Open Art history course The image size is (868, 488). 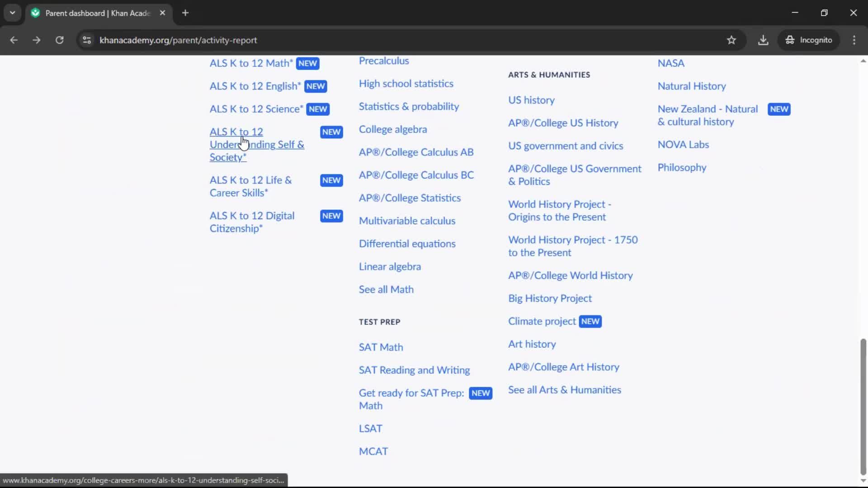point(532,344)
